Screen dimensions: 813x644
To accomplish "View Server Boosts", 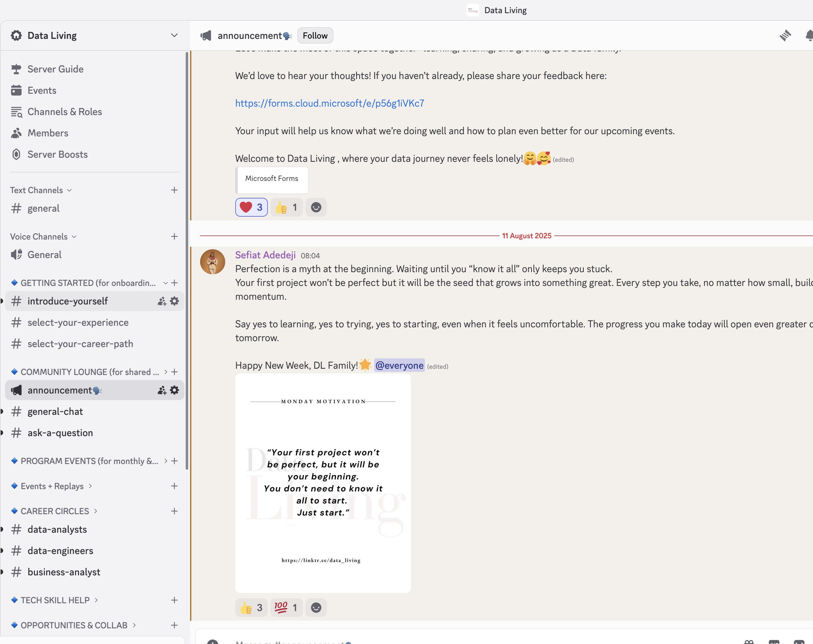I will coord(57,154).
